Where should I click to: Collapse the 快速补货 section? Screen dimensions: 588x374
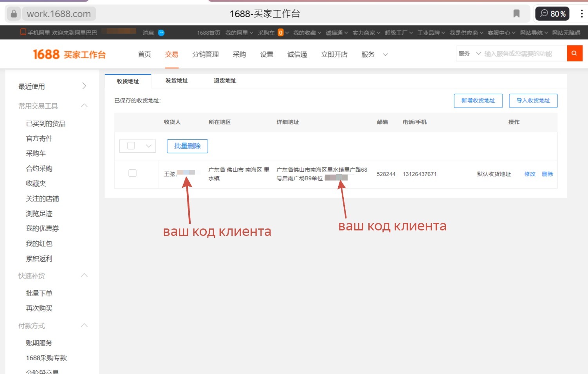pos(84,275)
